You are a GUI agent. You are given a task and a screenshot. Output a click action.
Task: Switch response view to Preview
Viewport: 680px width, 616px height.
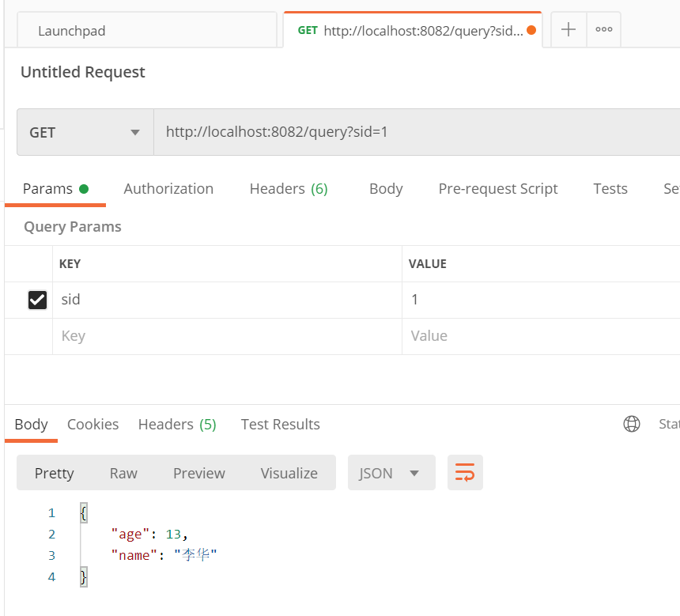point(199,473)
